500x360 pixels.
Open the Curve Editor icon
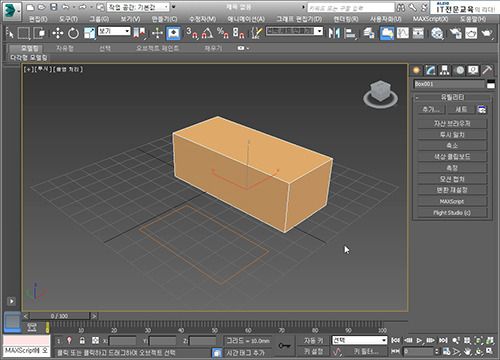tap(403, 33)
